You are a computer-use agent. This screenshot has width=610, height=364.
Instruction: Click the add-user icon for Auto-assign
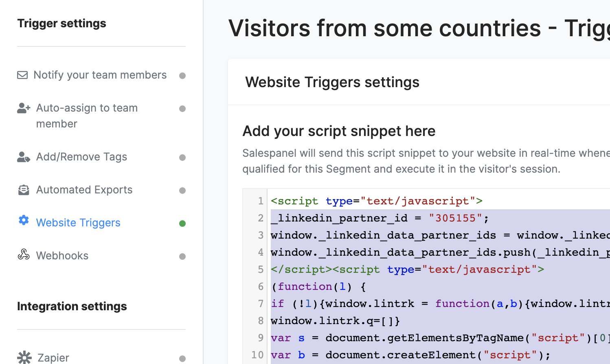click(x=24, y=108)
